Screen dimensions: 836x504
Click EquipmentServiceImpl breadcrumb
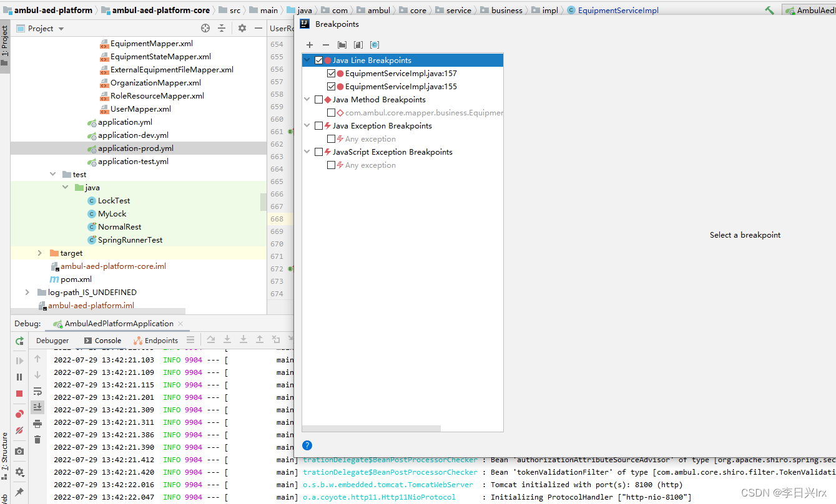click(x=613, y=10)
